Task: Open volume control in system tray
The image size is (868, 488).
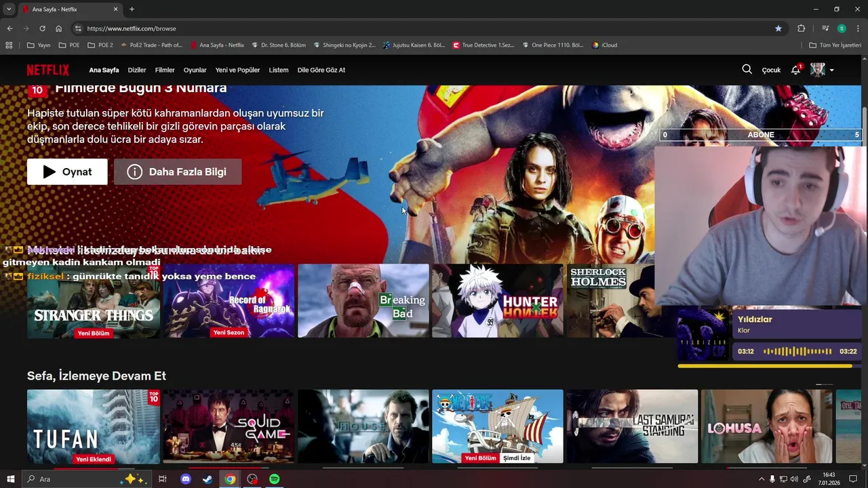Action: pos(795,479)
